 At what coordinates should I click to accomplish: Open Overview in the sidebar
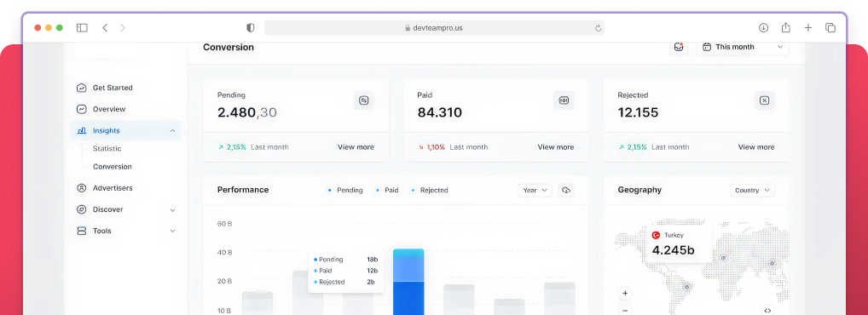pos(109,110)
